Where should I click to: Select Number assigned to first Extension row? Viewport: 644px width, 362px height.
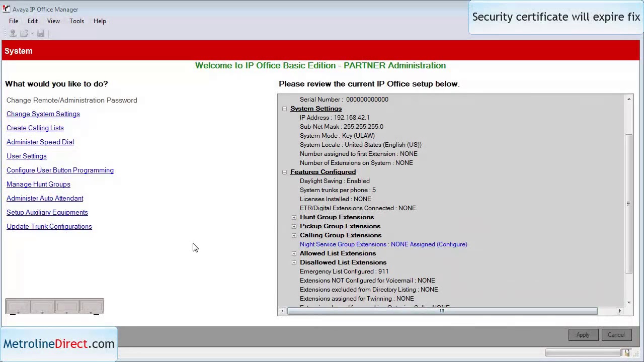coord(359,154)
